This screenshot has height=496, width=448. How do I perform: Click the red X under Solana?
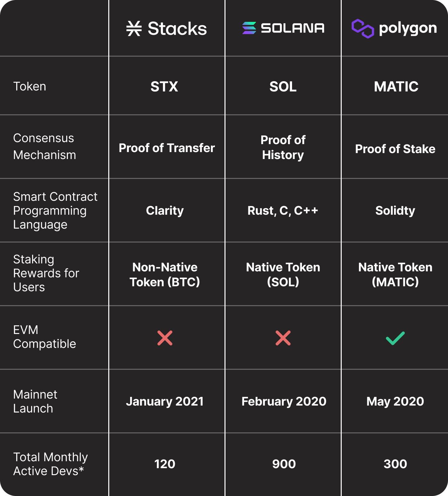coord(283,338)
